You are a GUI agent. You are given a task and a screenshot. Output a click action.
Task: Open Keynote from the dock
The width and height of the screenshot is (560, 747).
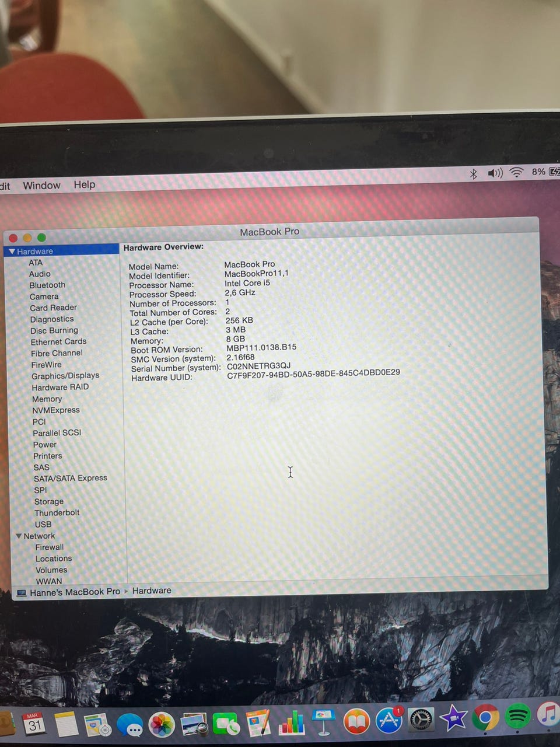pos(323,722)
